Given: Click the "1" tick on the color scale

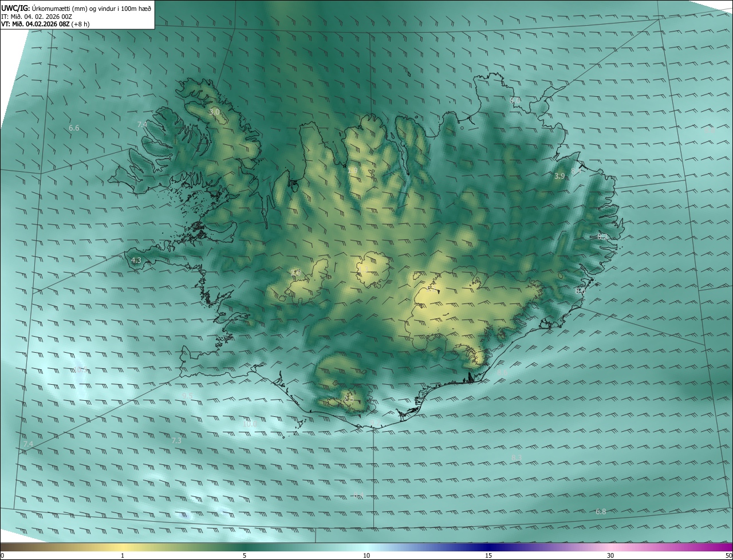Looking at the screenshot, I should click(123, 555).
